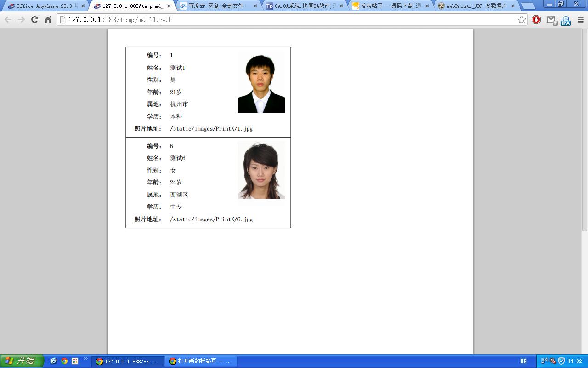Click the gender value 女
Screen dimensions: 588x368
click(173, 171)
